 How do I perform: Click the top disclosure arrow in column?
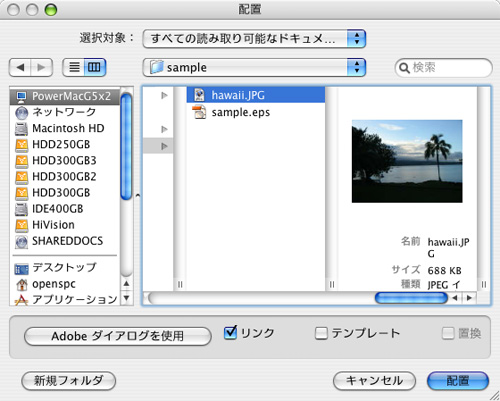click(164, 95)
